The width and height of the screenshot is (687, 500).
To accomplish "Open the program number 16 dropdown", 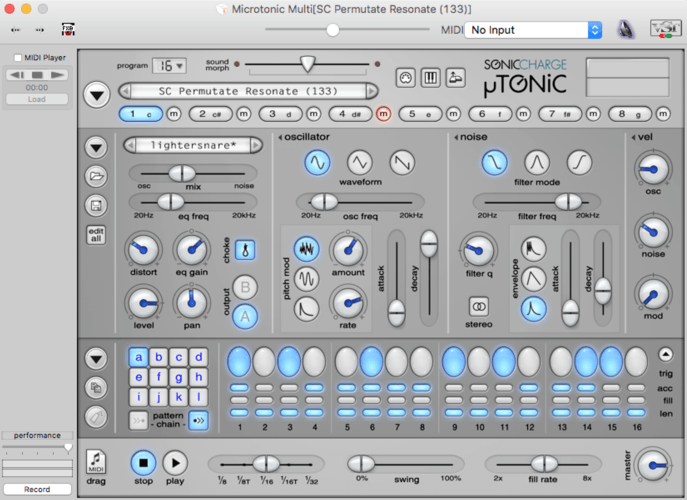I will (x=169, y=66).
